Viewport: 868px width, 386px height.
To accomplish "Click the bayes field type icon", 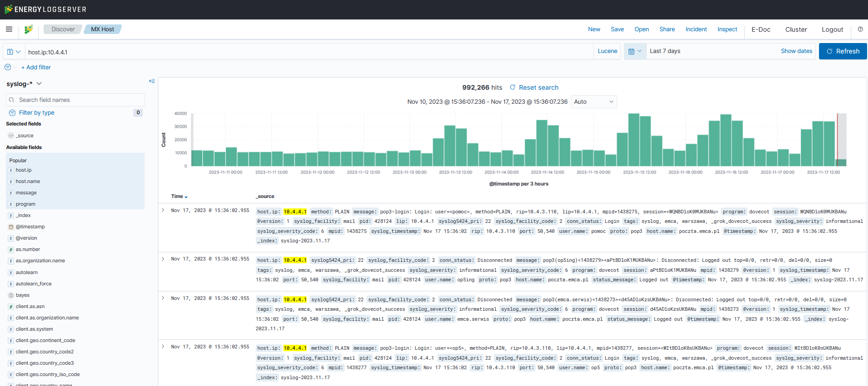I will click(x=11, y=295).
